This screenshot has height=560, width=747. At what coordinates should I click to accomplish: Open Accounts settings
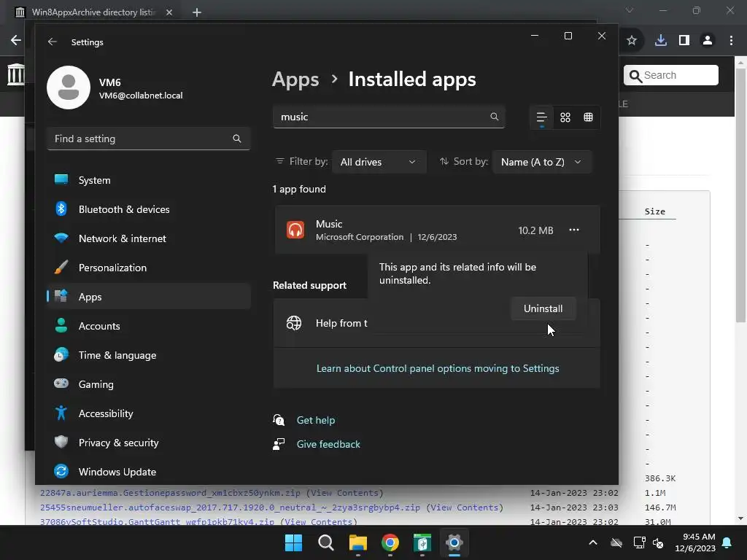point(148,326)
